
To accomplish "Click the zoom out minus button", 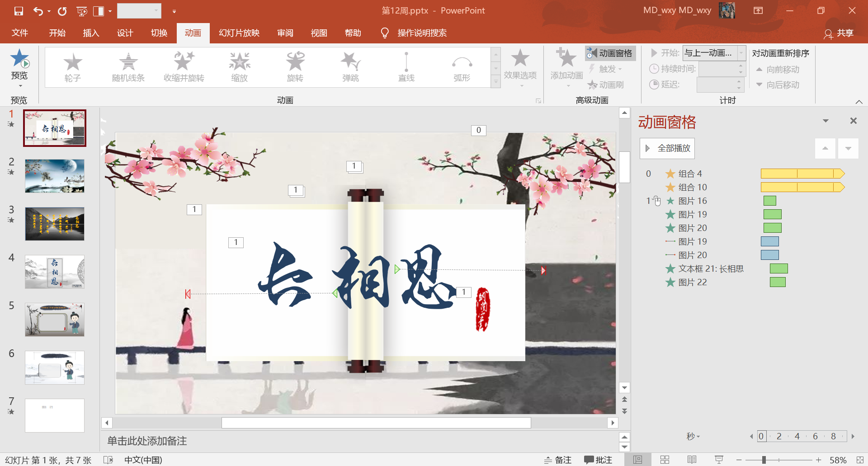I will pos(739,460).
